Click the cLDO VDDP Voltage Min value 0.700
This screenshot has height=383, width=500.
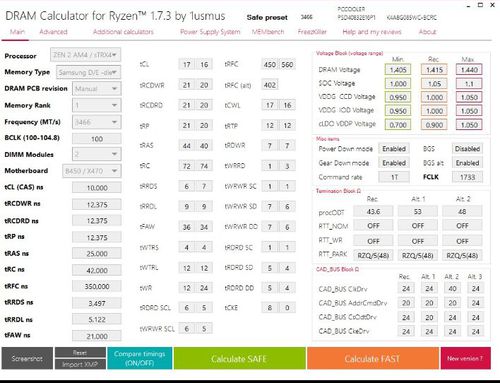click(398, 125)
